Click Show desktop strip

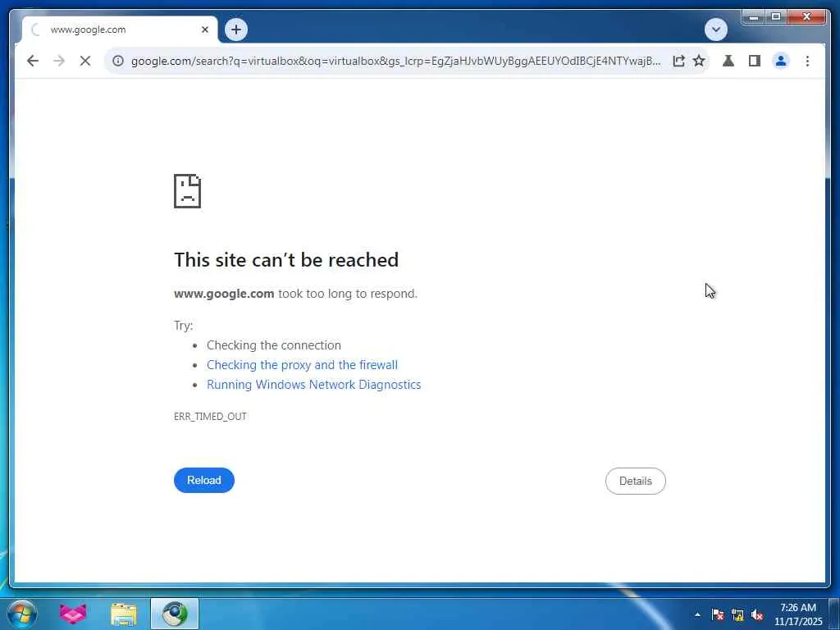tap(834, 614)
